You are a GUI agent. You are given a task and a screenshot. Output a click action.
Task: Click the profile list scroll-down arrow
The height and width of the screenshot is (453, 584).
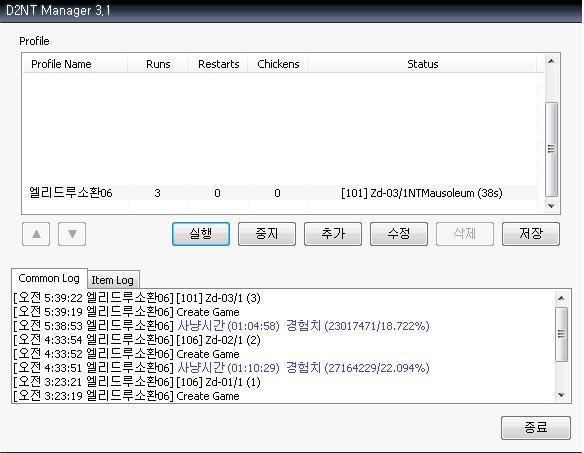[x=552, y=206]
